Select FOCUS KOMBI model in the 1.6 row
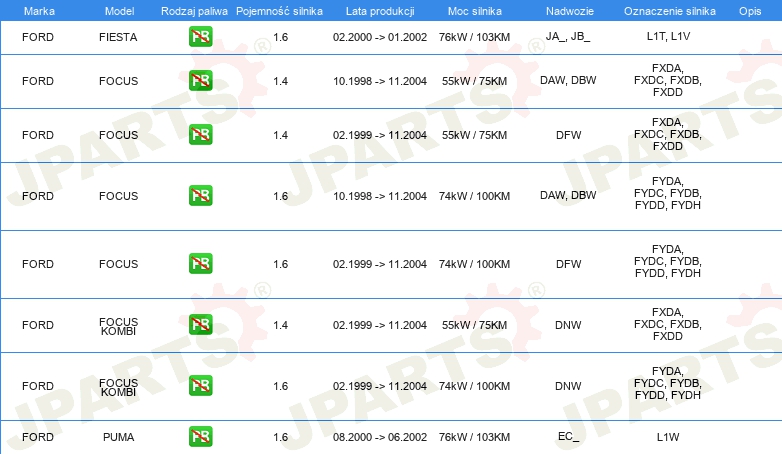The width and height of the screenshot is (782, 454). 119,387
